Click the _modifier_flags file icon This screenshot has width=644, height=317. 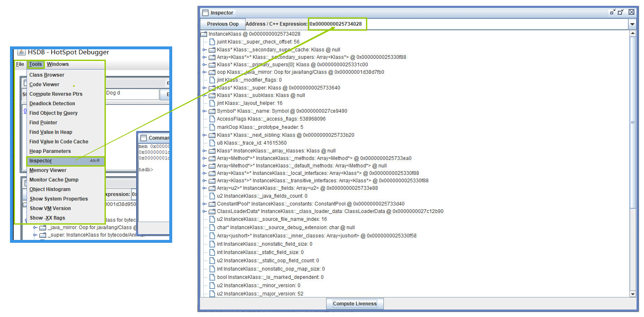click(212, 80)
